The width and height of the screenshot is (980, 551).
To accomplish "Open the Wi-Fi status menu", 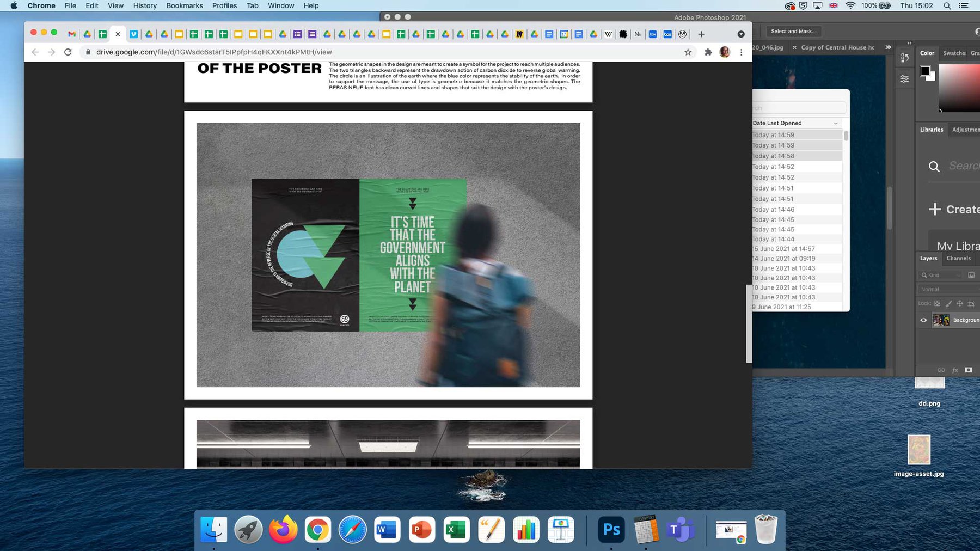I will pyautogui.click(x=850, y=5).
